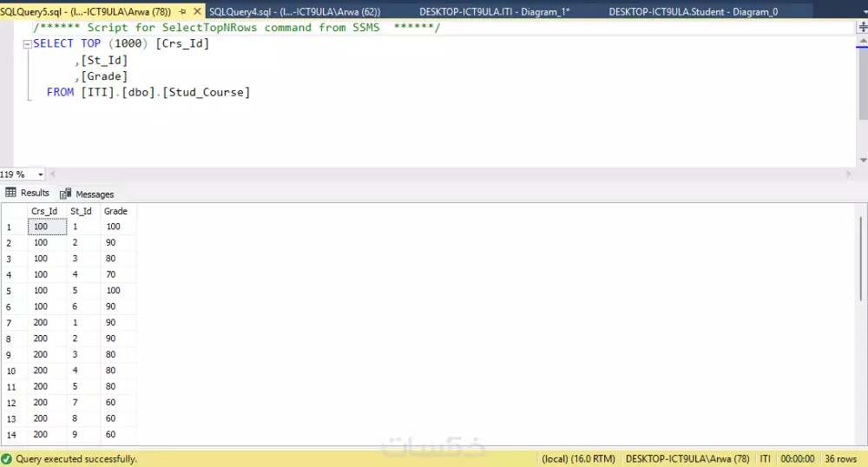Click the split editor icon at top right

pyautogui.click(x=863, y=27)
